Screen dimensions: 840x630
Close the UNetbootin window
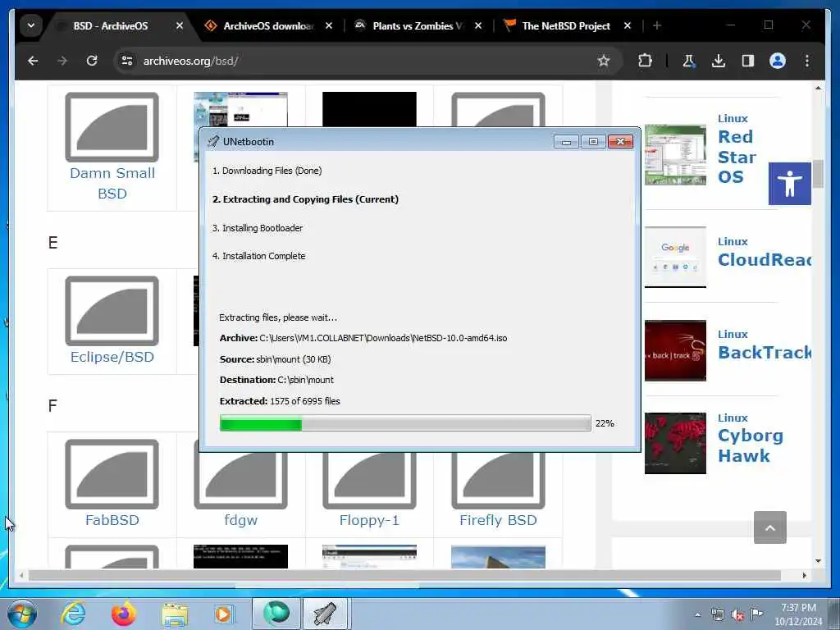620,141
